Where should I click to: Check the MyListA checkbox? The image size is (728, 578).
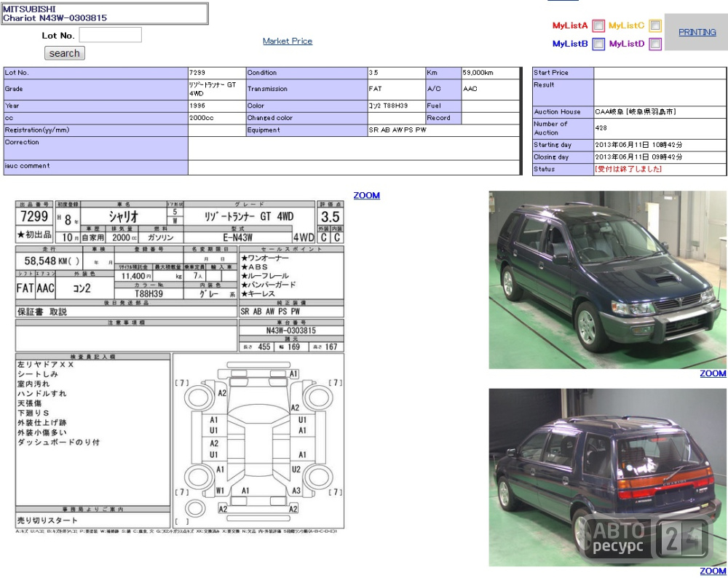click(598, 25)
